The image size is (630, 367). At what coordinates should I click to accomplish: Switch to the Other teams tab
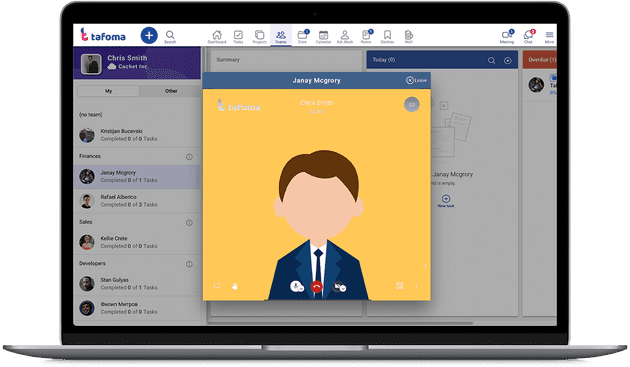[x=171, y=91]
